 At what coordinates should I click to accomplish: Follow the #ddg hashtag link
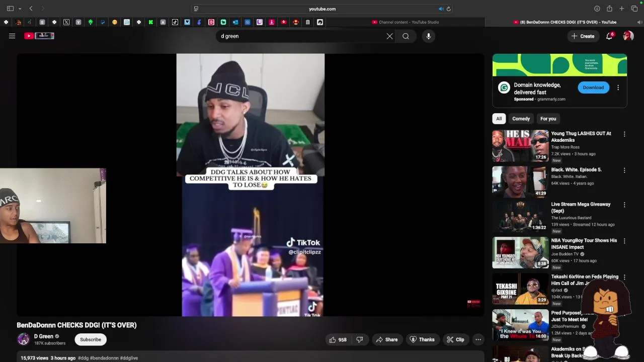coord(83,358)
